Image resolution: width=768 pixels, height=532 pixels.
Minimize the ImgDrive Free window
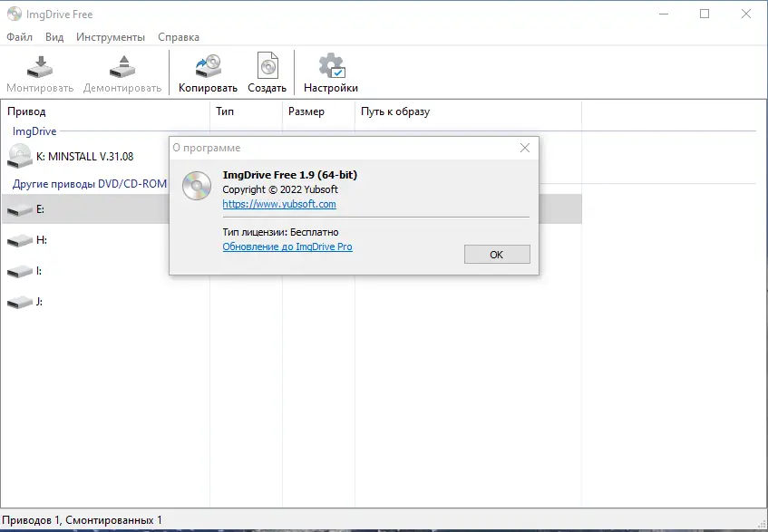tap(664, 14)
